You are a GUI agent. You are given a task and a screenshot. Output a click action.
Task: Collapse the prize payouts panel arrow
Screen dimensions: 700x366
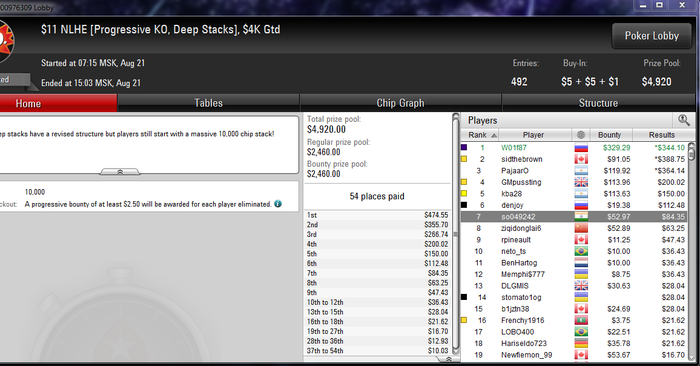point(449,359)
